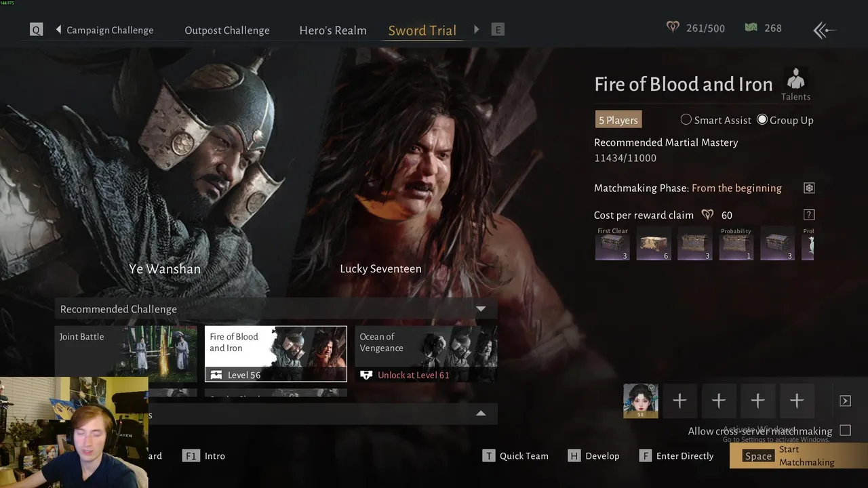868x488 pixels.
Task: Click the First Clear reward chest
Action: [612, 244]
